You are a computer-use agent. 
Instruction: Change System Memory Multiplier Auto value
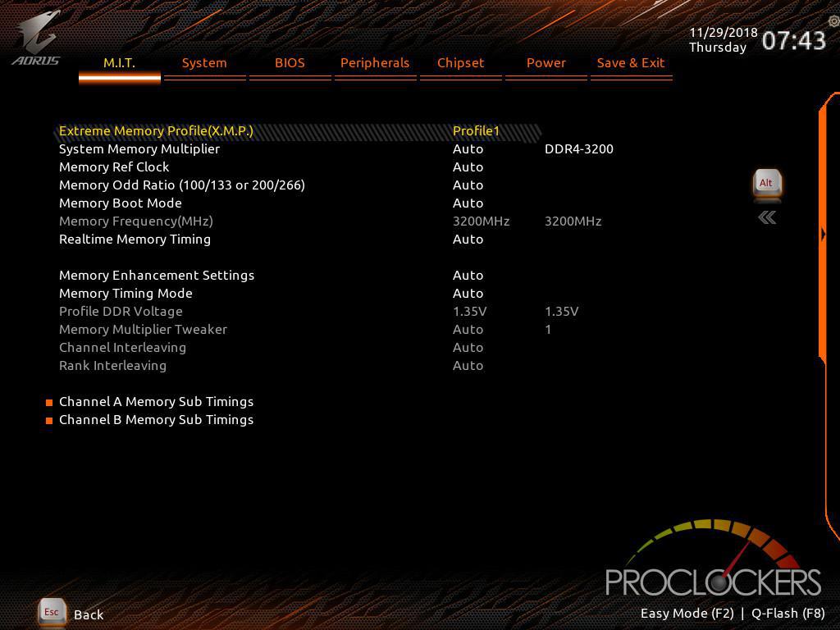(468, 149)
